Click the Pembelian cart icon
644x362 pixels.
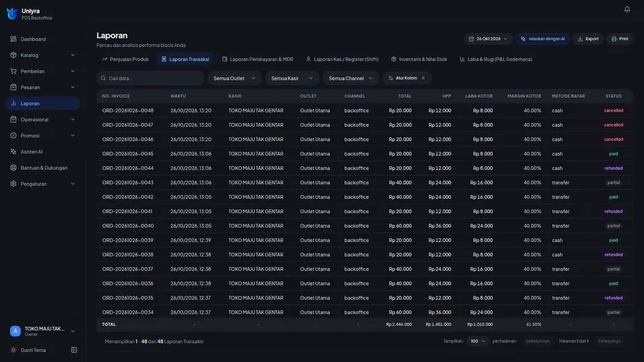pos(13,71)
